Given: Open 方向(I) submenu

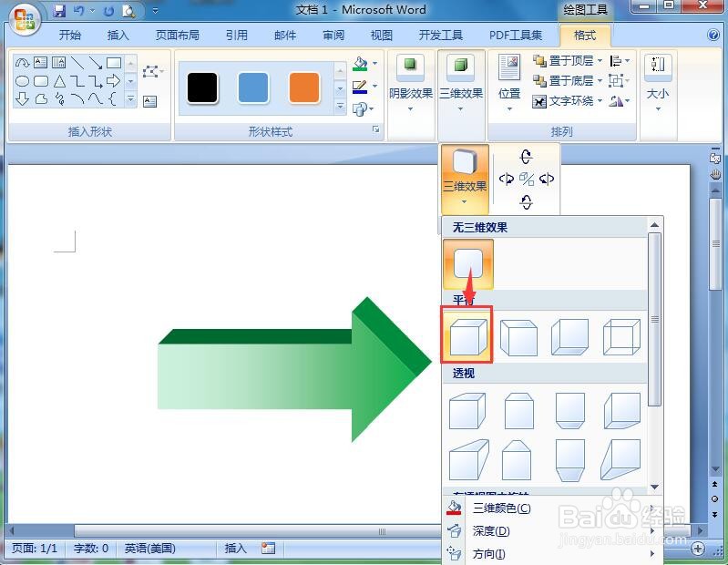Looking at the screenshot, I should 551,553.
